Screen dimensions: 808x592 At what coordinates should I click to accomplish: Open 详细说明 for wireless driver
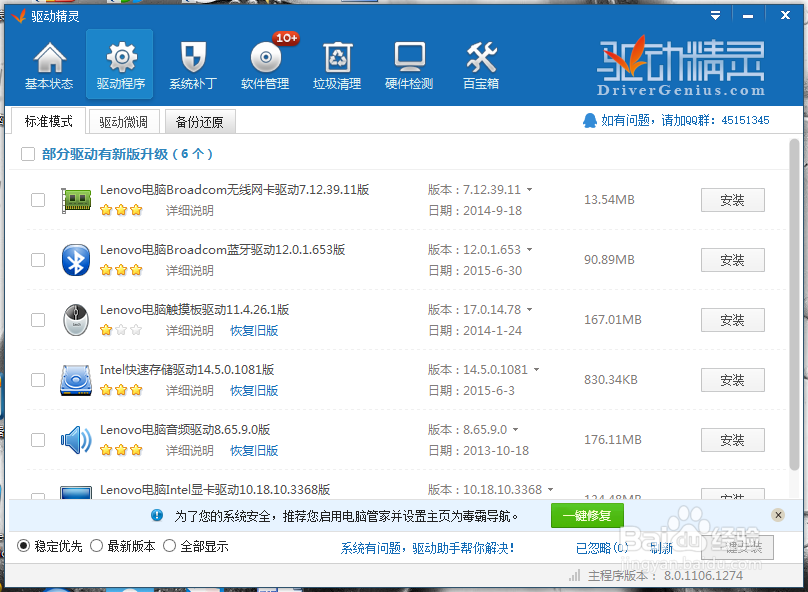tap(190, 211)
